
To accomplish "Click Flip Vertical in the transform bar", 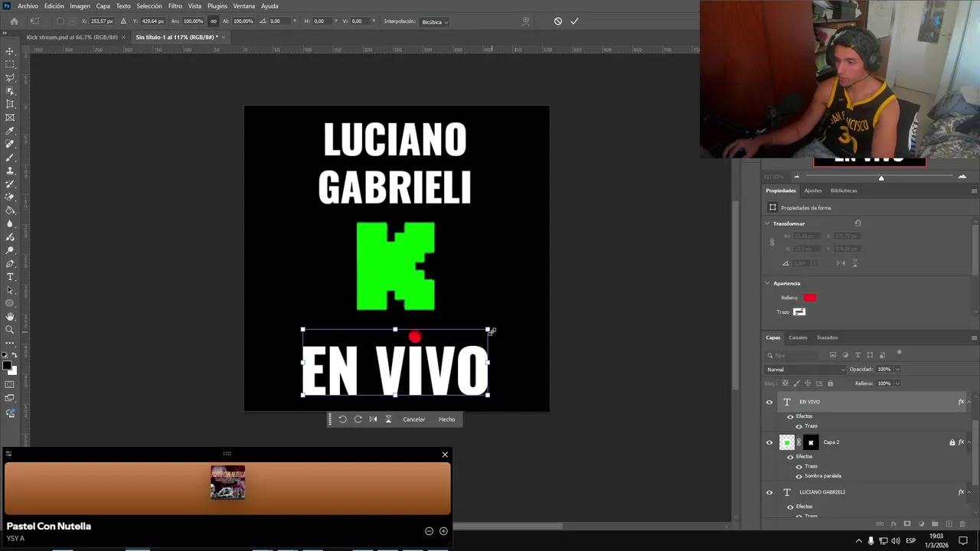I will (x=388, y=419).
